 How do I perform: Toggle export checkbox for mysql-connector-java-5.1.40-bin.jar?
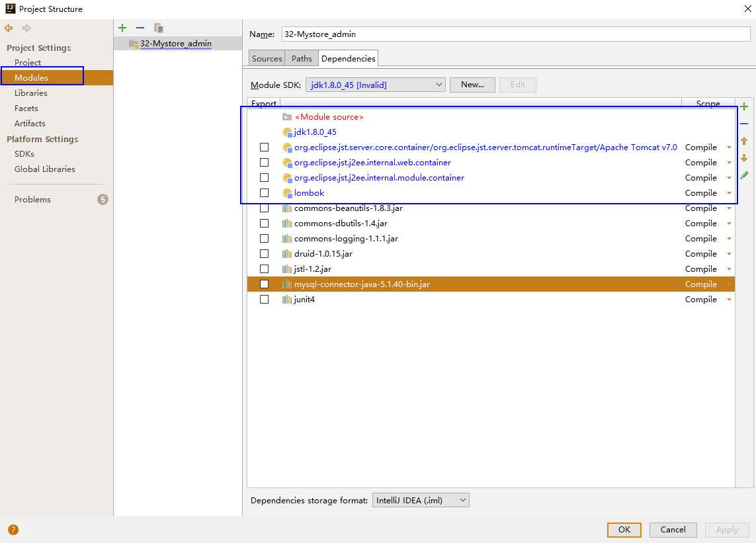point(264,284)
